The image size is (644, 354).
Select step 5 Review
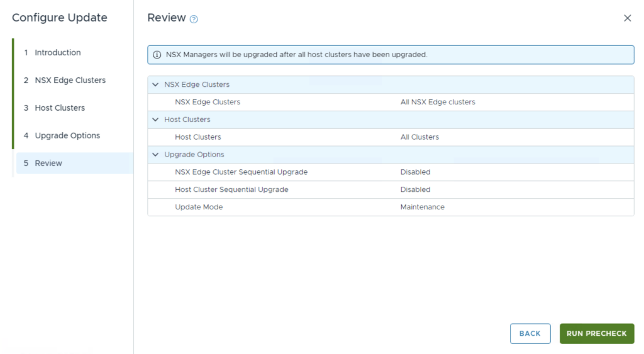[48, 163]
